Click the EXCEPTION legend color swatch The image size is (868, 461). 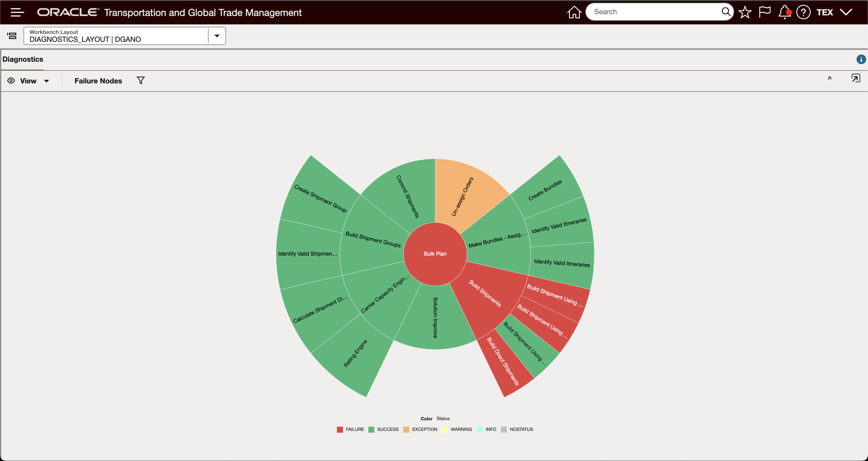[x=406, y=429]
